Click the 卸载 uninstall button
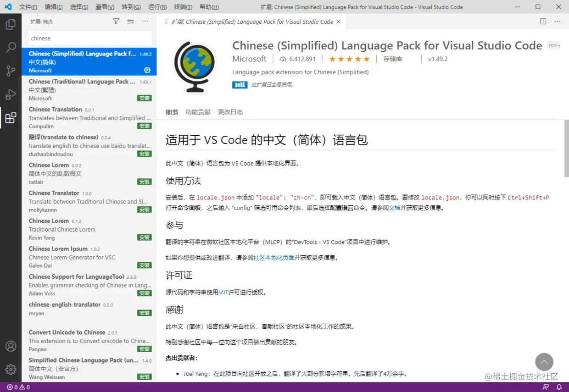 pyautogui.click(x=240, y=85)
